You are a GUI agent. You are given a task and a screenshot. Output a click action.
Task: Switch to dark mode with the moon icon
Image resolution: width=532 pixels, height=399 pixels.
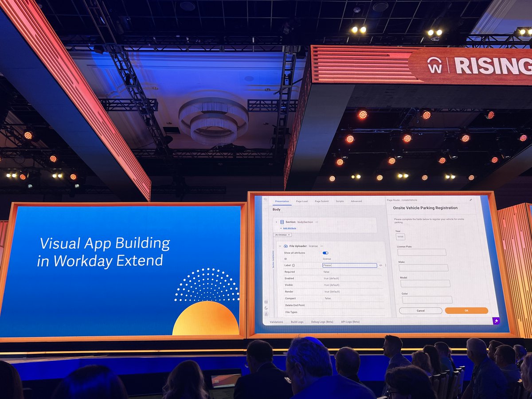click(266, 308)
